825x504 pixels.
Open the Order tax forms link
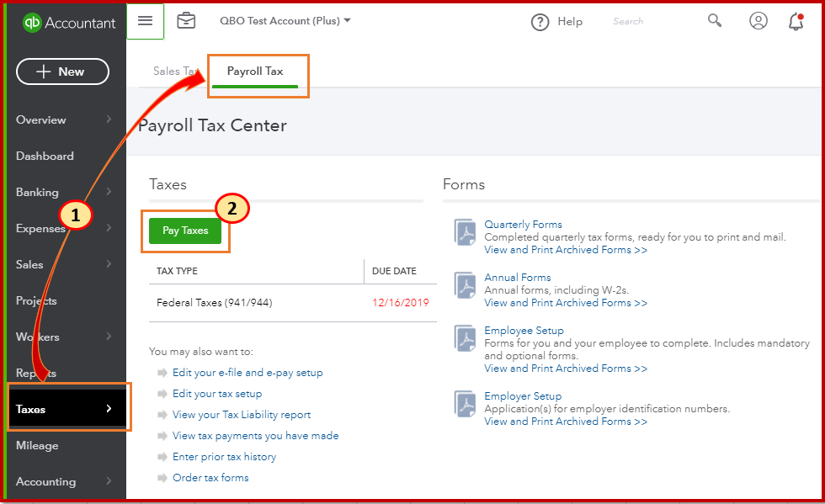tap(210, 478)
